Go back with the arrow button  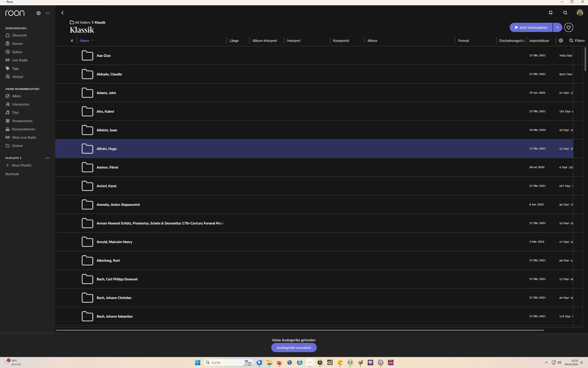[62, 13]
